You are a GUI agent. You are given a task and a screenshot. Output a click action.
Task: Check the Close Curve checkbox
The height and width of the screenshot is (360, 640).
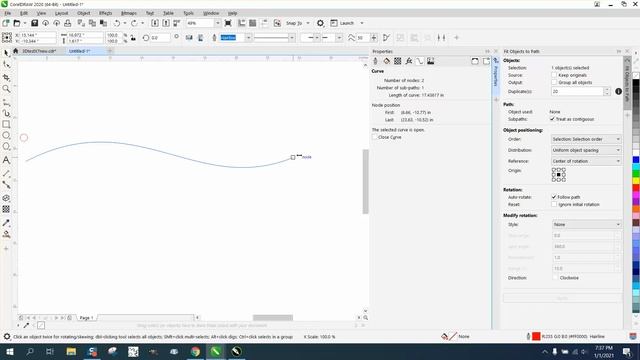tap(375, 137)
